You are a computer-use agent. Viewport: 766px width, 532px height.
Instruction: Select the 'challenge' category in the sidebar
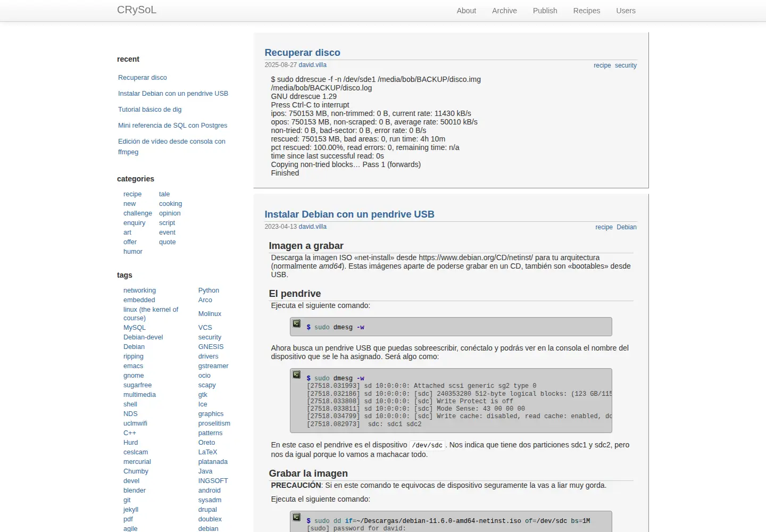pyautogui.click(x=138, y=213)
